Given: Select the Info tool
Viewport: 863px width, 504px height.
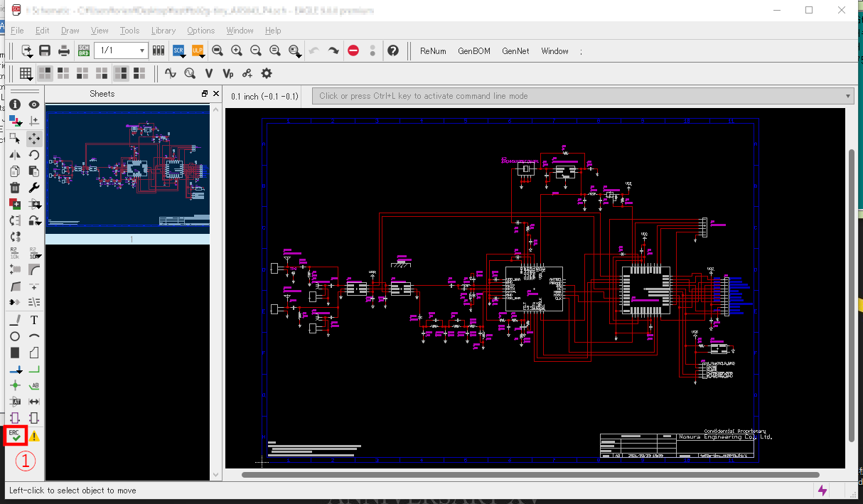Looking at the screenshot, I should point(15,104).
